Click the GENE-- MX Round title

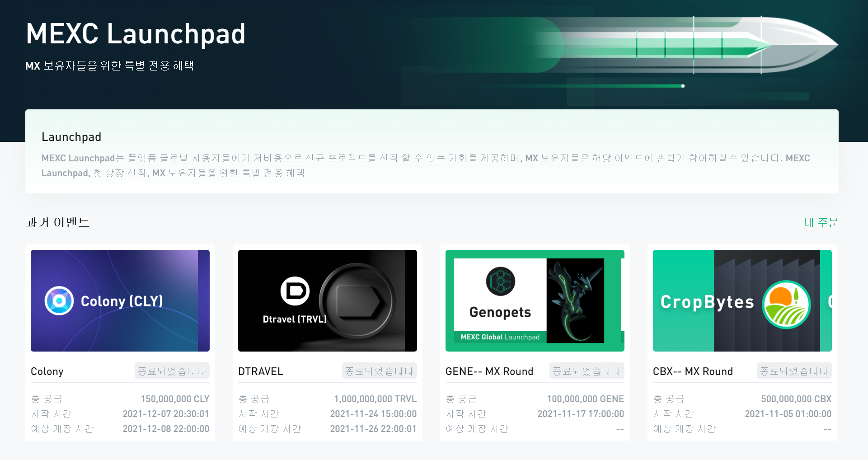click(489, 371)
